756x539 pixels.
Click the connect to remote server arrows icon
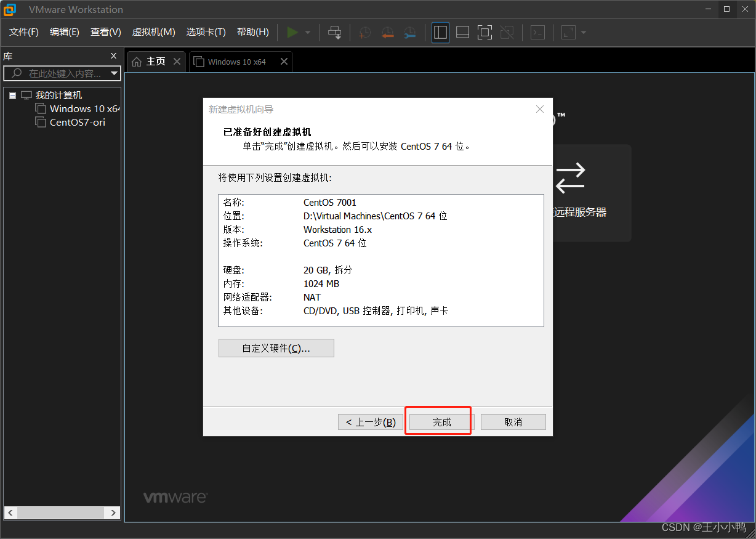click(x=570, y=177)
